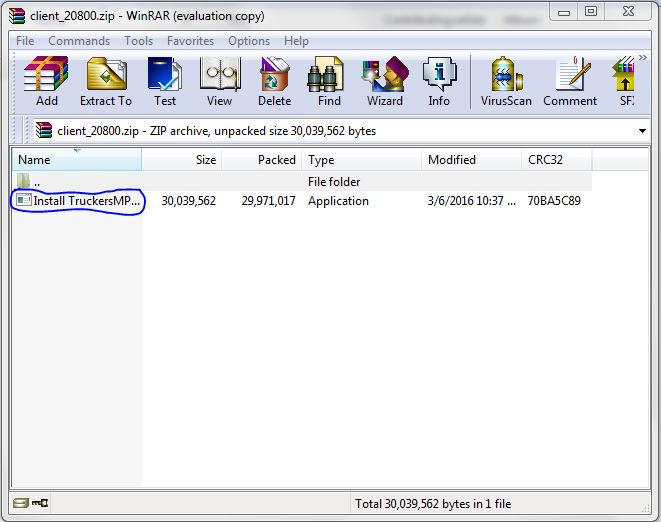Sort by the Packed column header
Screen dimensions: 661x522
point(262,160)
